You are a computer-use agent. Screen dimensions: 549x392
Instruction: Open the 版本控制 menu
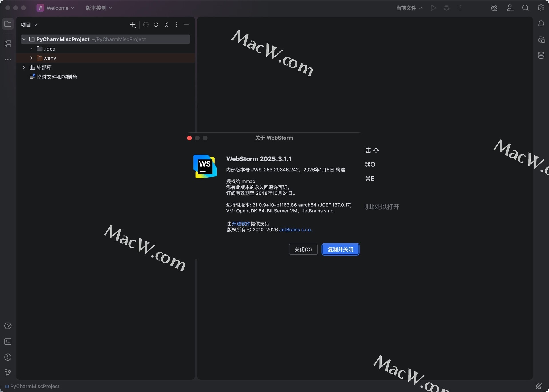pos(99,8)
